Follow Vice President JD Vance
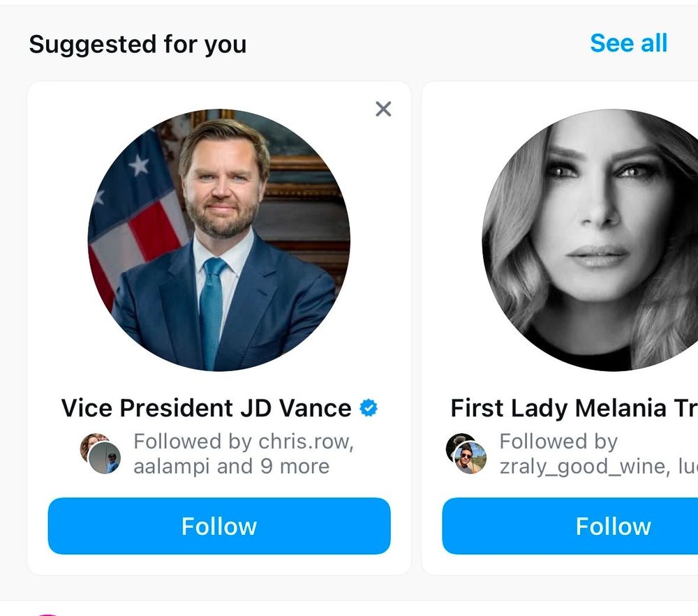 tap(219, 526)
